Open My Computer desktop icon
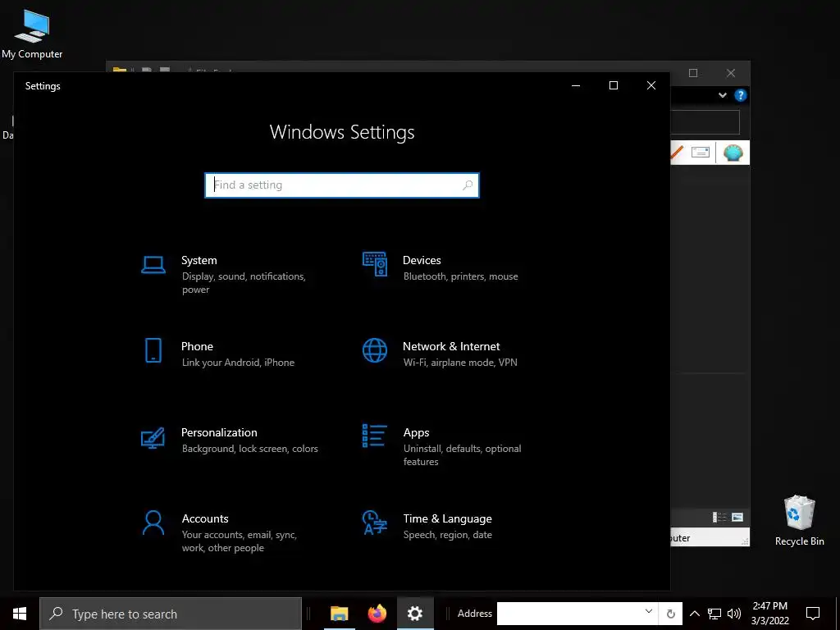840x630 pixels. 32,34
